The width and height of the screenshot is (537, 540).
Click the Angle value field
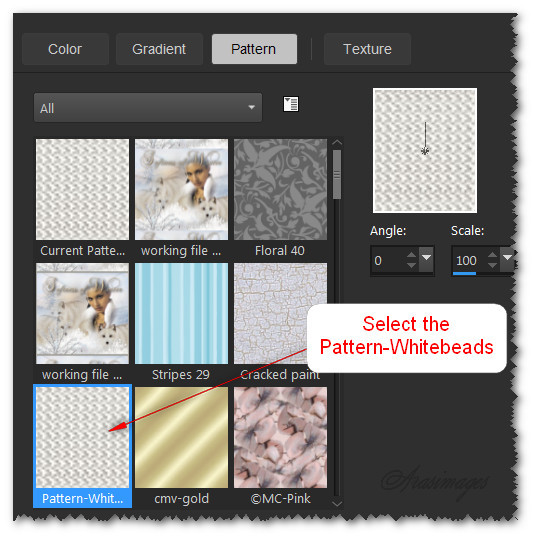[x=388, y=260]
